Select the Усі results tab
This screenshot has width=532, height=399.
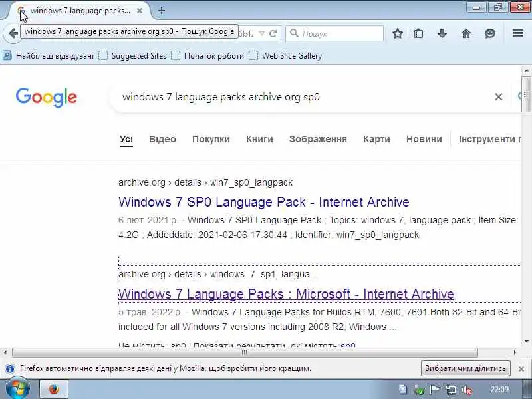pyautogui.click(x=126, y=139)
